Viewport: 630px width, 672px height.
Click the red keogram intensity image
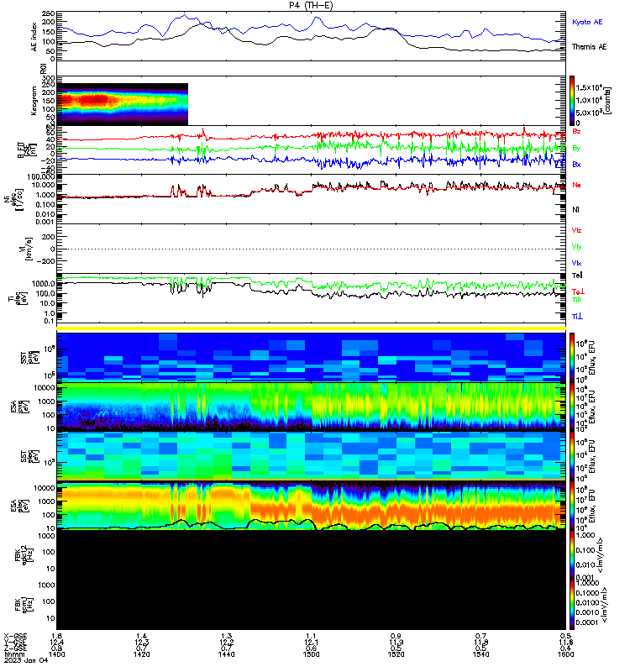[x=122, y=104]
